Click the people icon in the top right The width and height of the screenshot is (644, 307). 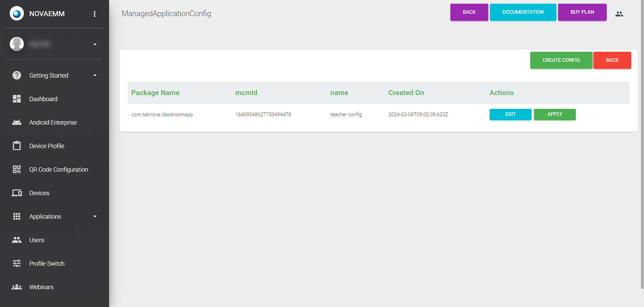pyautogui.click(x=619, y=14)
